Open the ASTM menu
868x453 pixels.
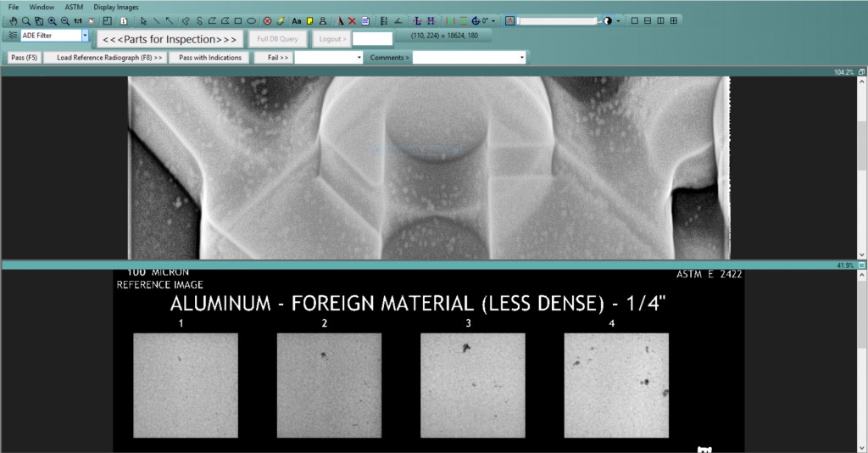point(74,7)
